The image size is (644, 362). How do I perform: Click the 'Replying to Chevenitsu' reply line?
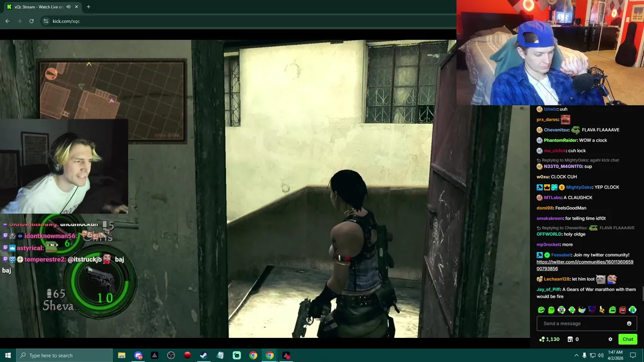tap(585, 228)
